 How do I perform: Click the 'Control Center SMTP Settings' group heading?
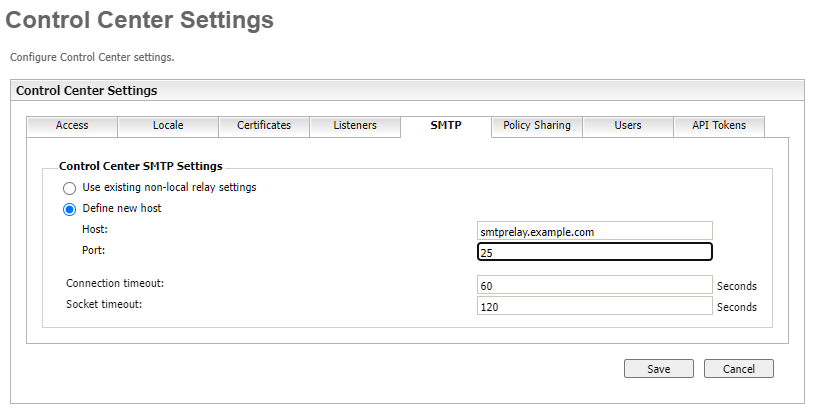coord(141,167)
